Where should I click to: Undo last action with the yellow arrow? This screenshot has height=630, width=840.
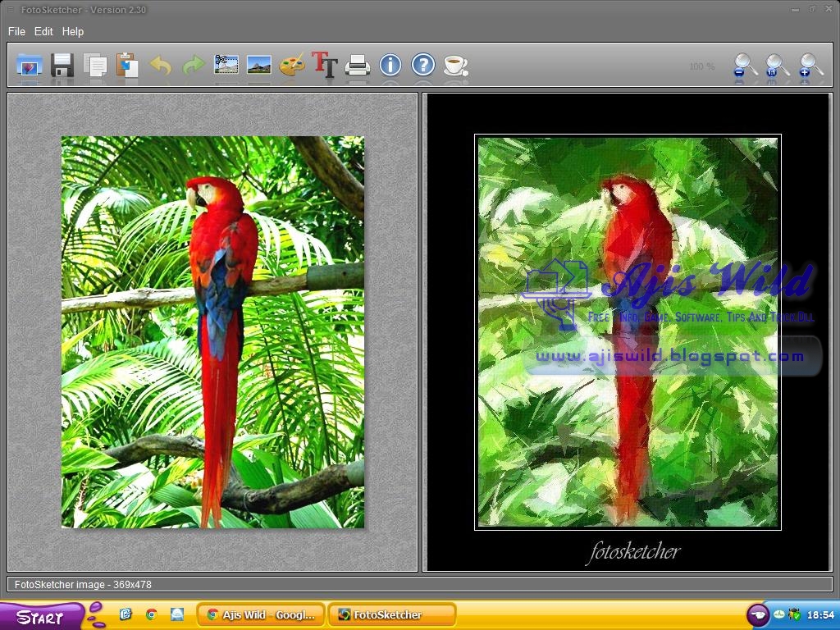(161, 66)
